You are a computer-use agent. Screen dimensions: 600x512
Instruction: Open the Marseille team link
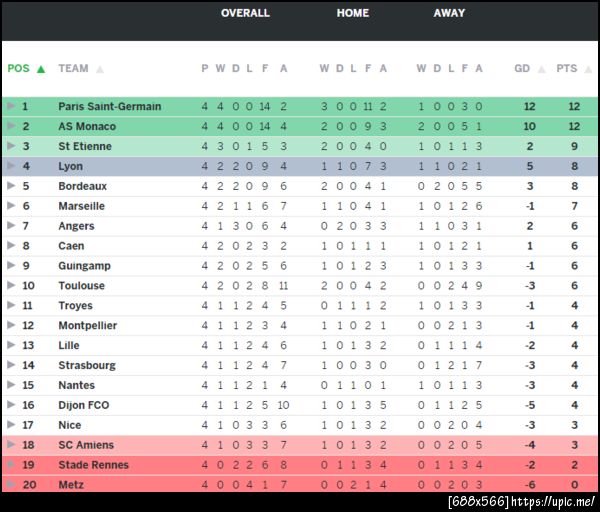pos(81,206)
